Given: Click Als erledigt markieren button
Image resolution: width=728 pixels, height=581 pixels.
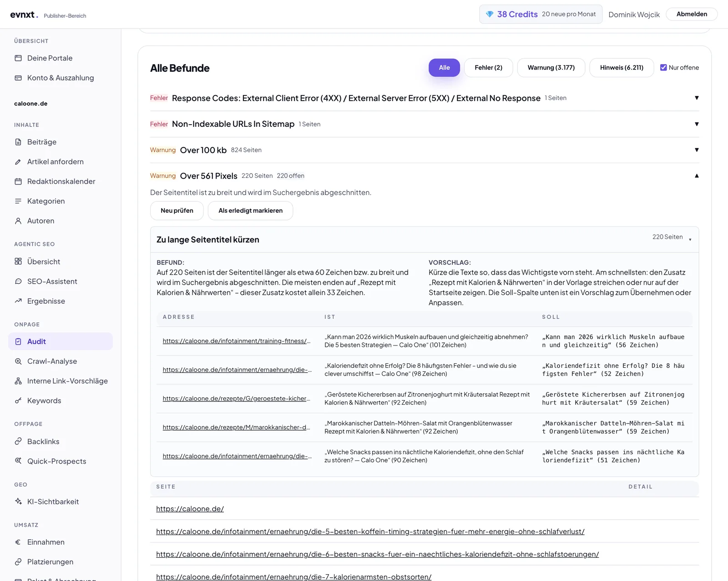Looking at the screenshot, I should [x=250, y=210].
